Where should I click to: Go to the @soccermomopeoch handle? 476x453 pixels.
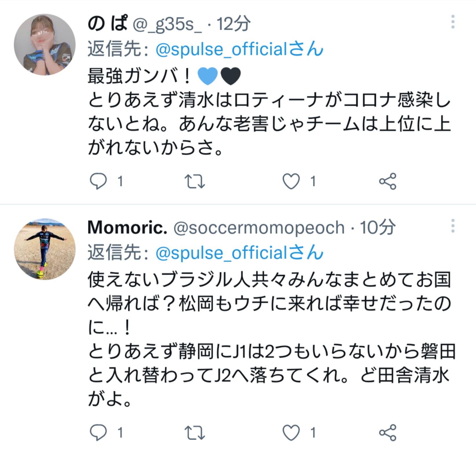tap(259, 228)
